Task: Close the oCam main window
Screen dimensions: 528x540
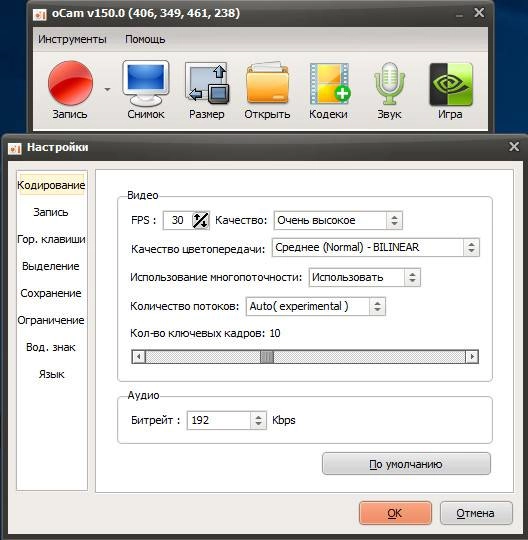Action: (x=479, y=13)
